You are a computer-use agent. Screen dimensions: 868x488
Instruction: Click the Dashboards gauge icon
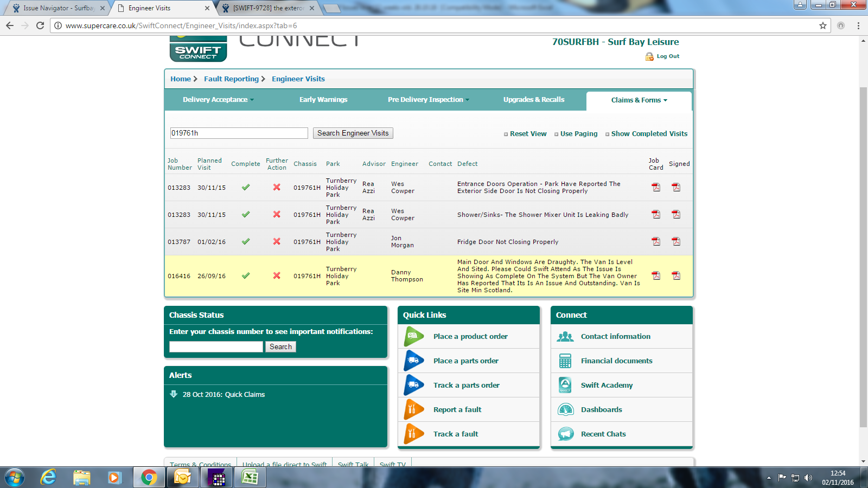click(x=565, y=410)
